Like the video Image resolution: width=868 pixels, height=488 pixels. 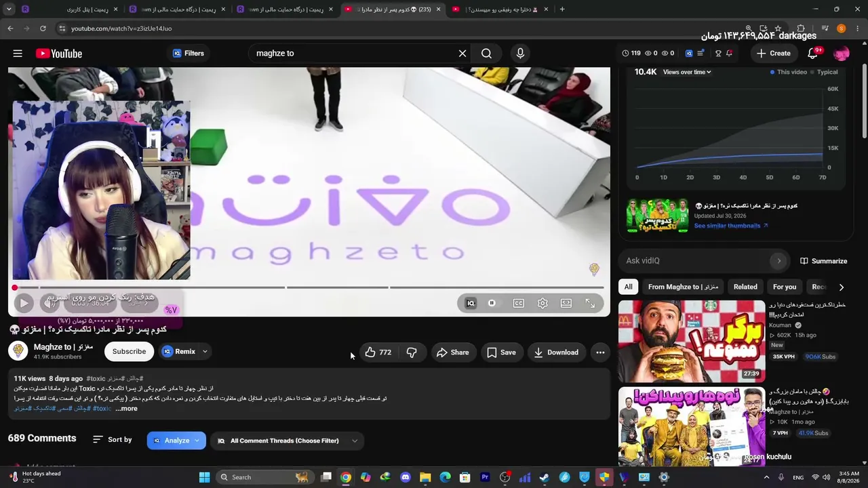pyautogui.click(x=378, y=352)
